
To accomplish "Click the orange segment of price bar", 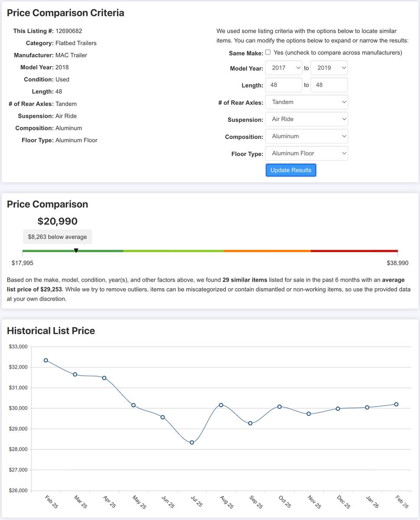I will coord(267,251).
